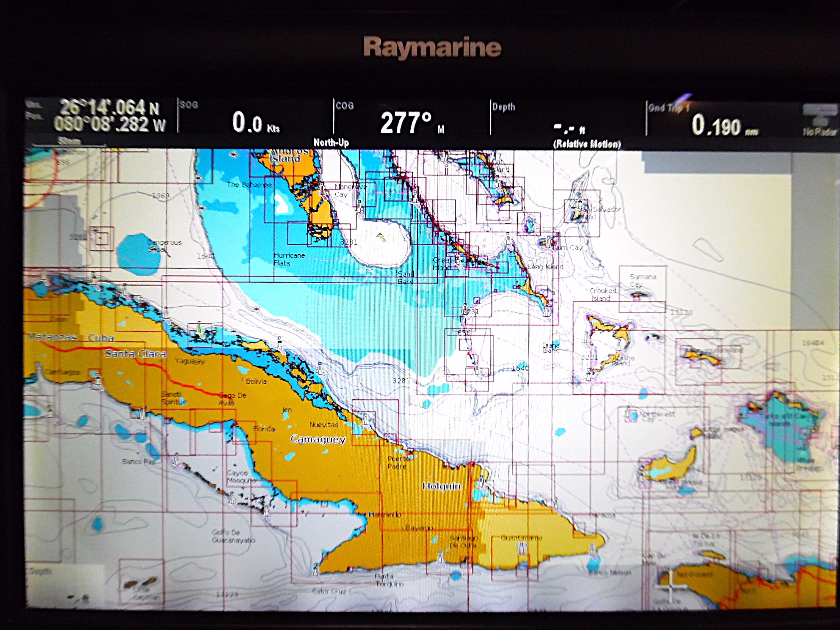Tap the Nuevitas town label
This screenshot has height=630, width=840.
click(x=324, y=425)
